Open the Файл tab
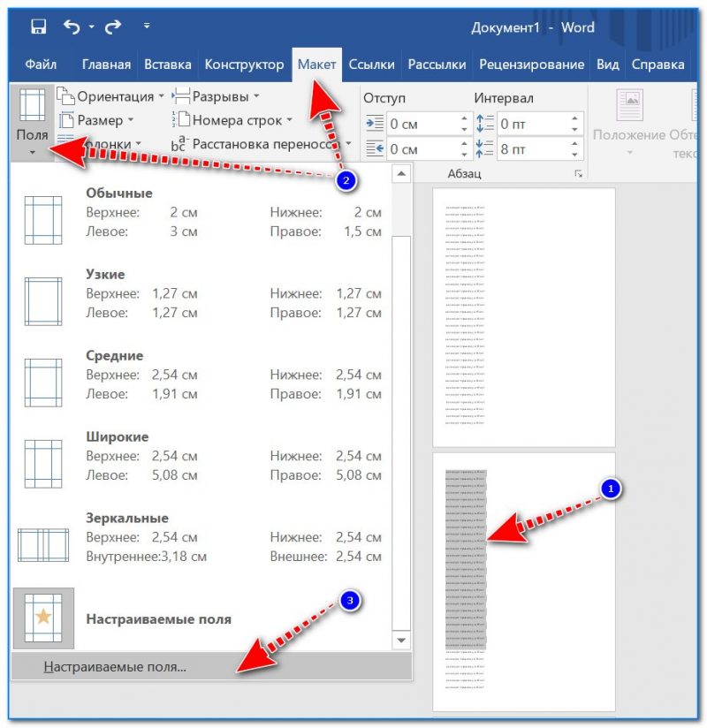This screenshot has width=707, height=728. coord(41,64)
